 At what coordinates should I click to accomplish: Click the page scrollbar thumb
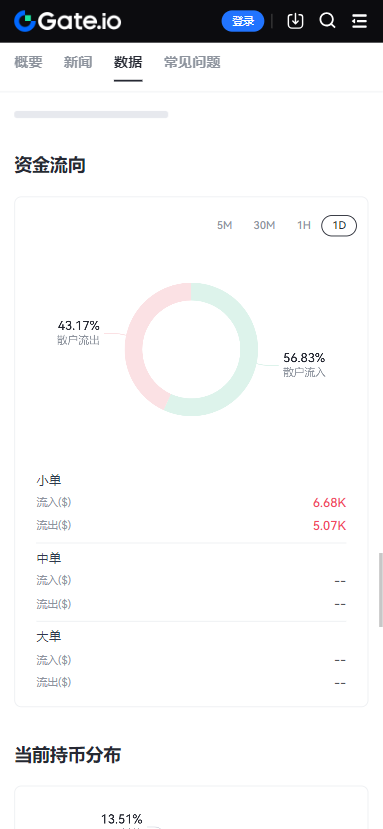(380, 590)
